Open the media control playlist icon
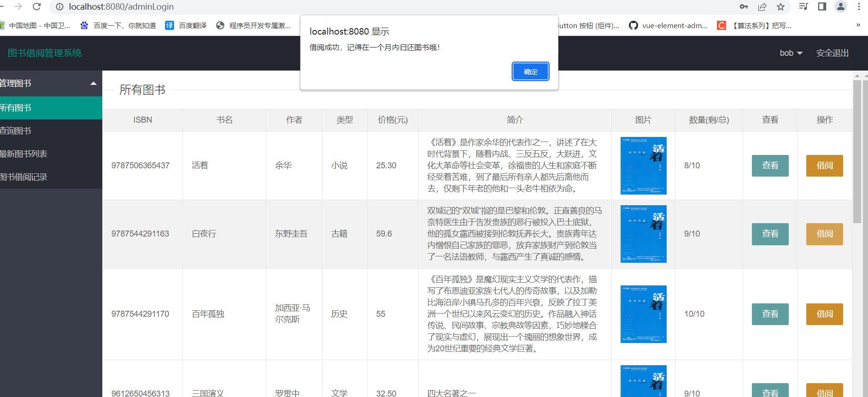 tap(803, 6)
